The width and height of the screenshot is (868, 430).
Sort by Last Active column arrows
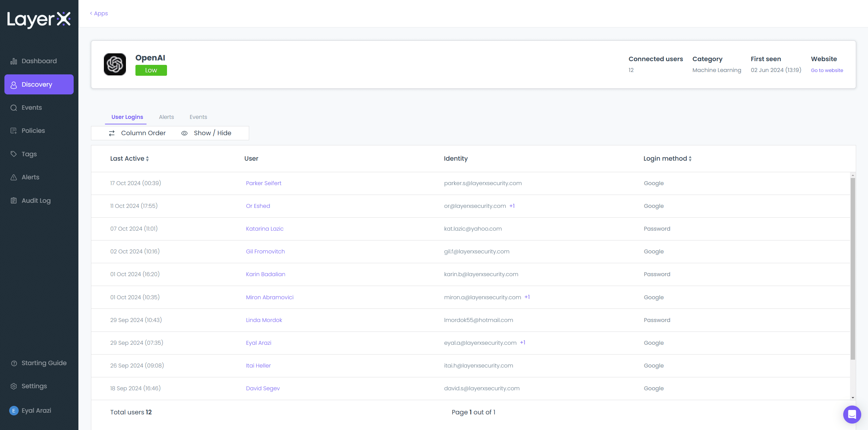[147, 159]
